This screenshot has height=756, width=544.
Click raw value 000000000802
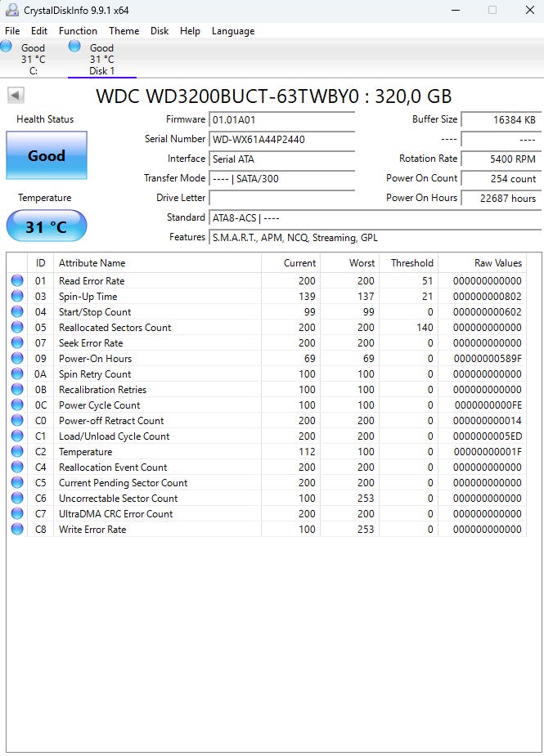click(x=487, y=296)
